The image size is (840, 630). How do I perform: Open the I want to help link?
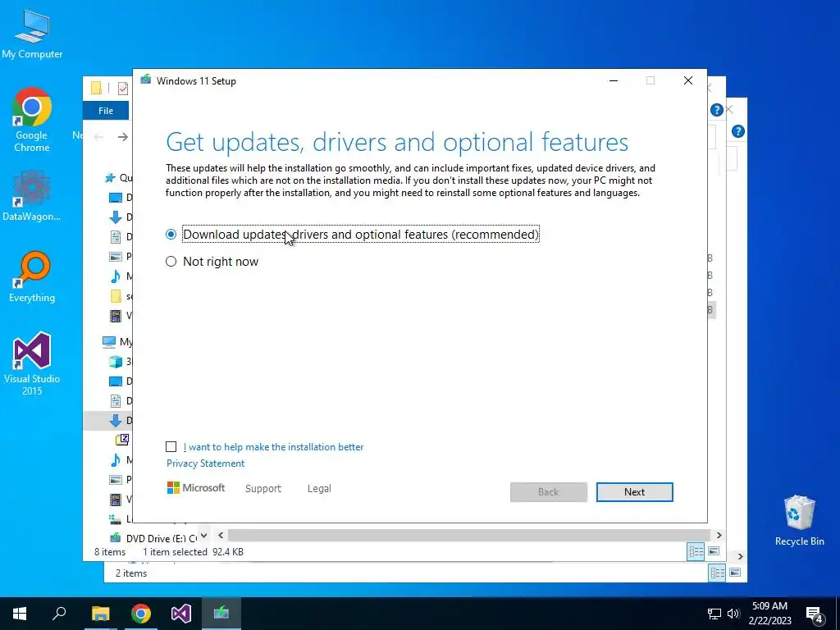click(273, 447)
